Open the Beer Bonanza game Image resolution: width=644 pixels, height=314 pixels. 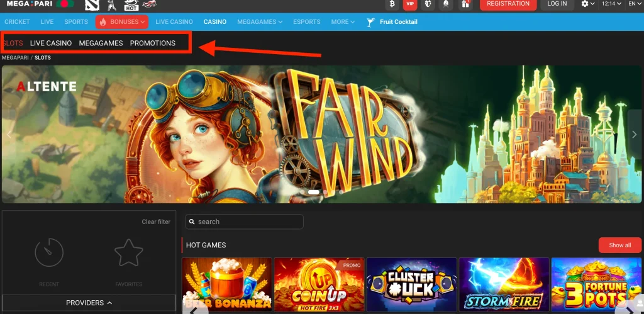coord(226,285)
